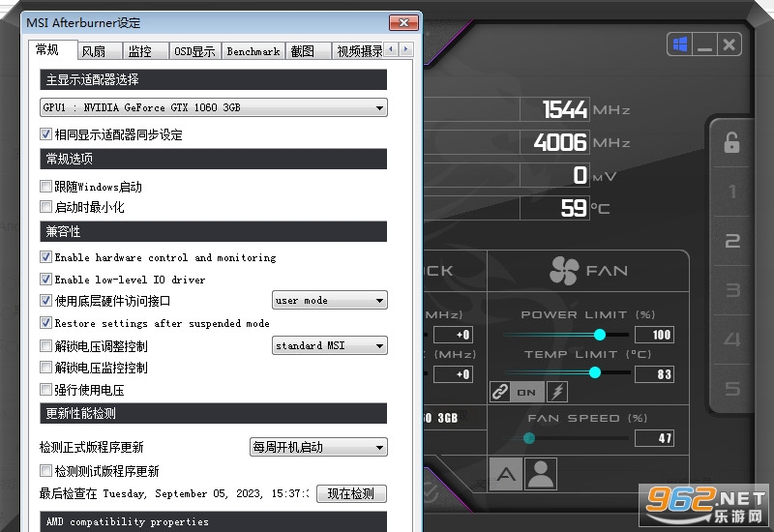Open the standard MSI dropdown
The width and height of the screenshot is (774, 532).
click(x=329, y=345)
